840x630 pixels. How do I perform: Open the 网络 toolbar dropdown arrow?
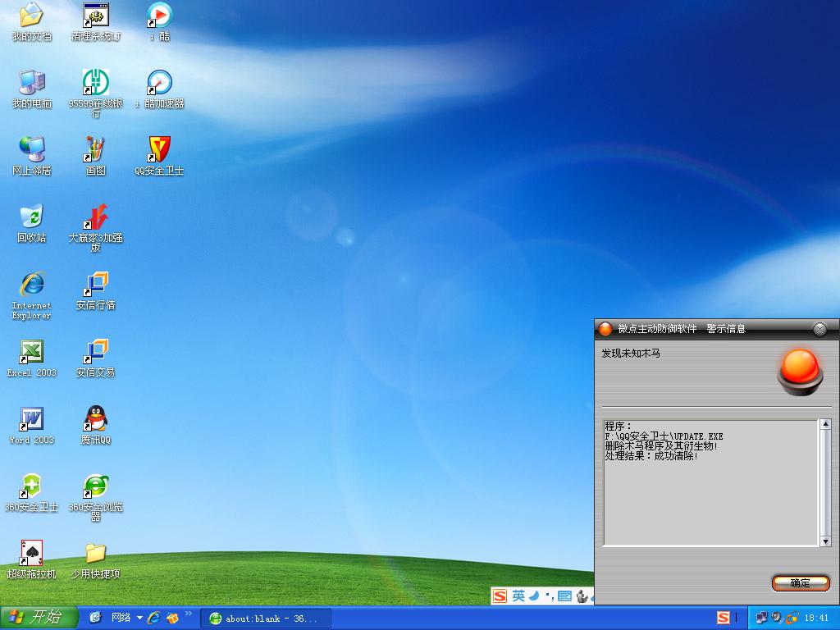[x=139, y=618]
